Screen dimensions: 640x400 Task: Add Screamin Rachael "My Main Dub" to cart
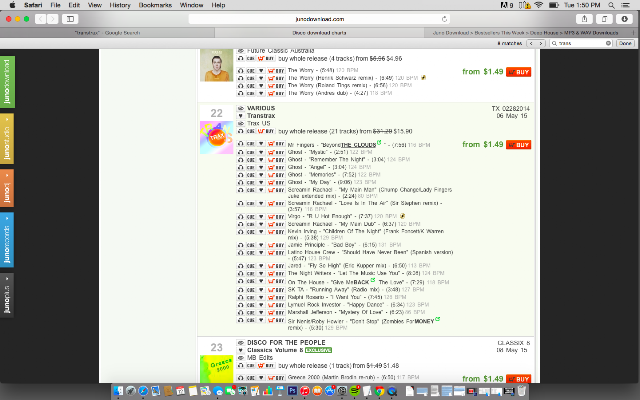click(x=276, y=224)
